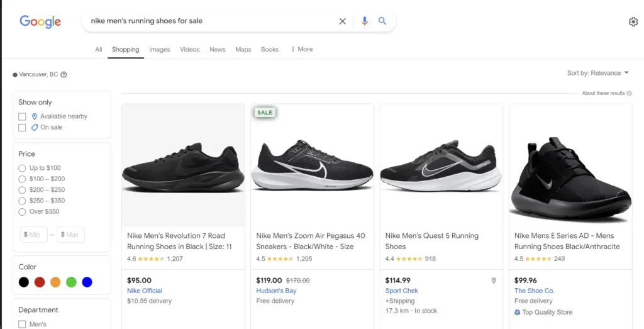The height and width of the screenshot is (329, 644).
Task: Click the three-dot More icon
Action: (293, 49)
